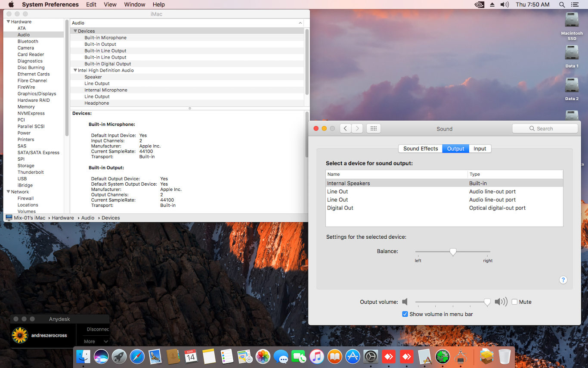Open Finder from the Dock

point(83,356)
